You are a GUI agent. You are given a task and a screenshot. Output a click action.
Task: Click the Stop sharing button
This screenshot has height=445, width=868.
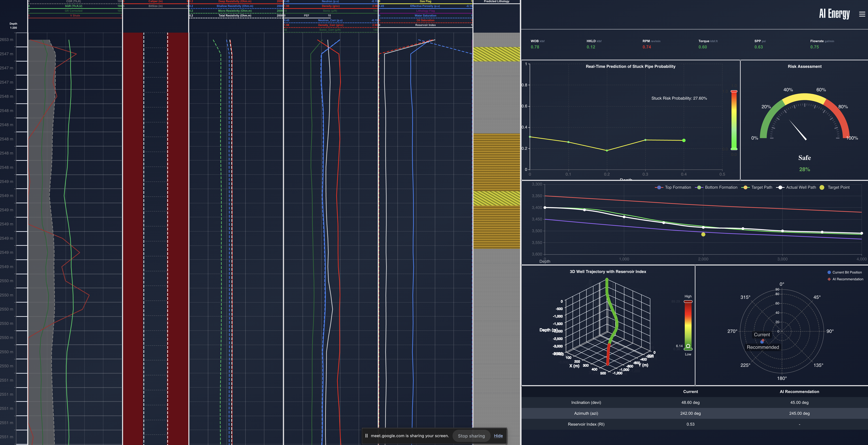click(x=471, y=436)
